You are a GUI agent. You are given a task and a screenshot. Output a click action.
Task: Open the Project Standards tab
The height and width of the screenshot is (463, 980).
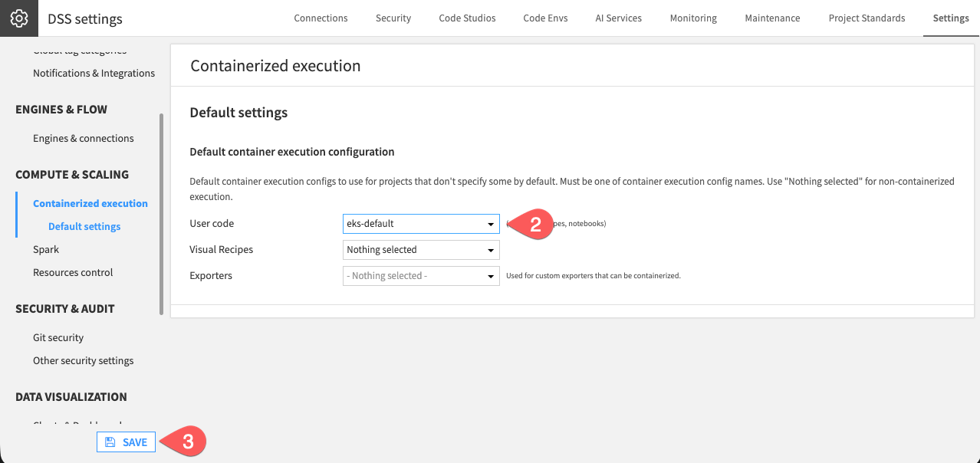[x=867, y=18]
